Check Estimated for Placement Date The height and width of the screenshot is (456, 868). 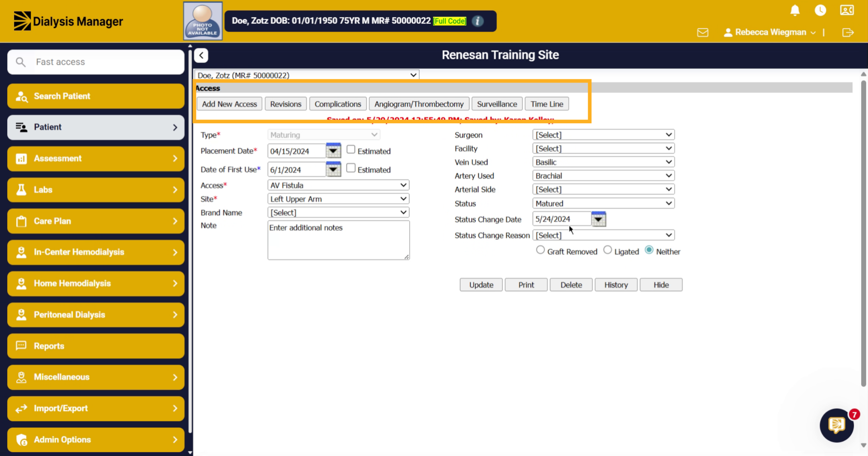(x=350, y=150)
